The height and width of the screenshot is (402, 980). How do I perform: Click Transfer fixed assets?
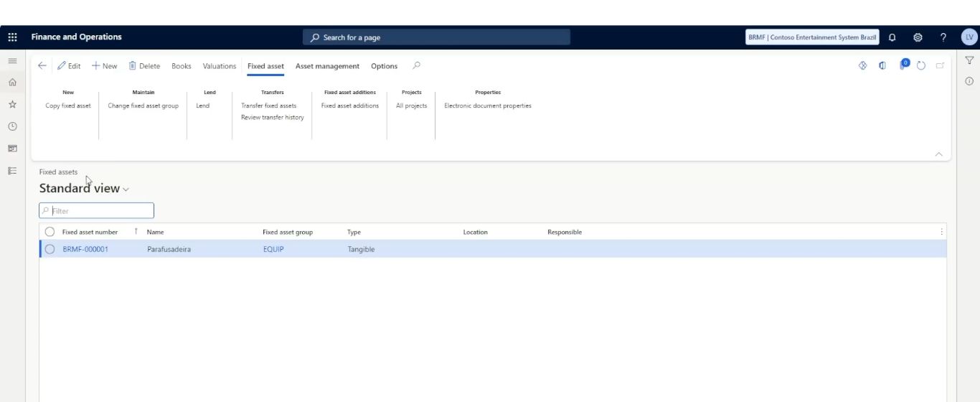point(268,106)
